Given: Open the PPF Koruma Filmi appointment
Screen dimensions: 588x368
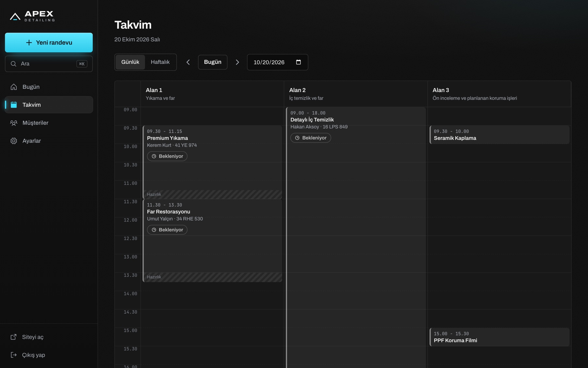Looking at the screenshot, I should click(499, 337).
